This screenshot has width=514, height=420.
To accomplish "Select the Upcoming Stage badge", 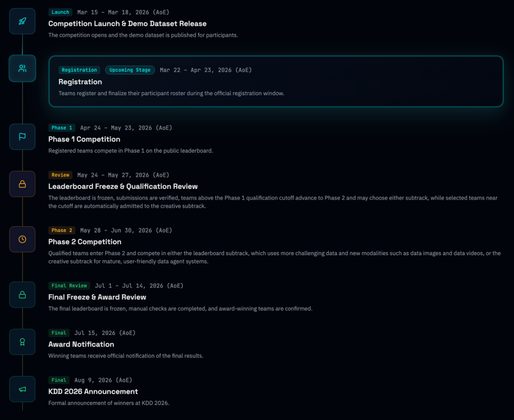I will (x=129, y=70).
